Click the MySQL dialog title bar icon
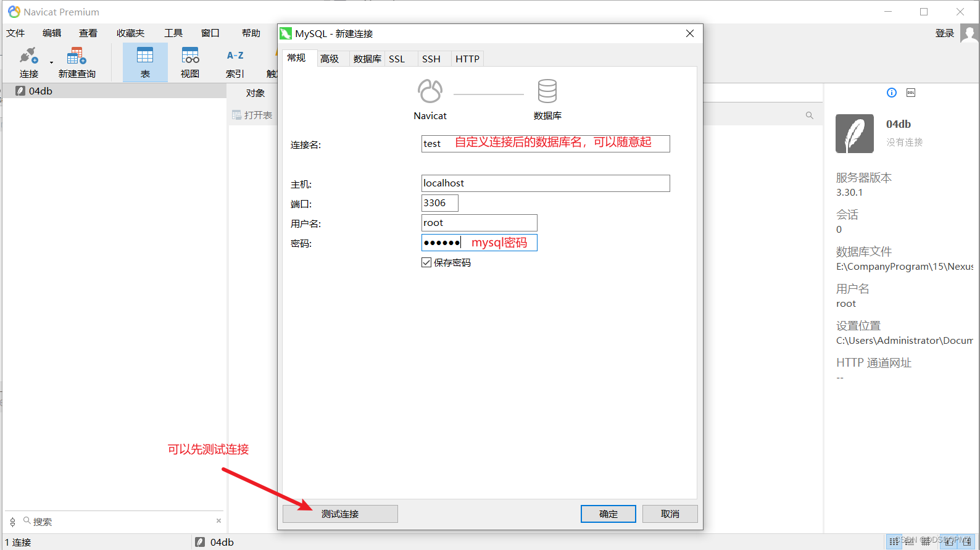 coord(286,33)
